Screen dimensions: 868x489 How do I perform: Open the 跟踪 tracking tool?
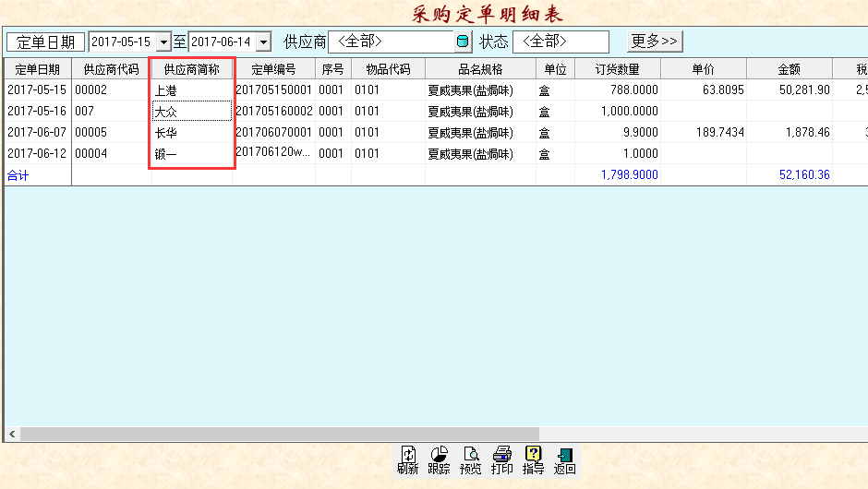439,460
